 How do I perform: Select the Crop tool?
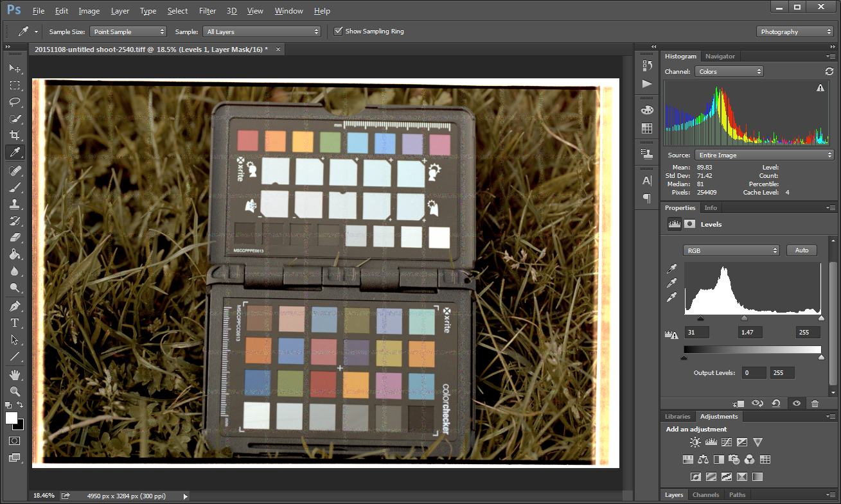pos(15,135)
